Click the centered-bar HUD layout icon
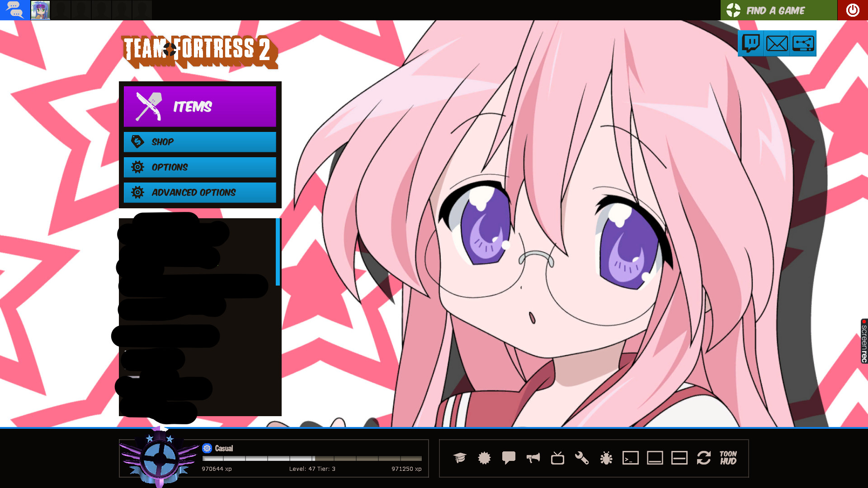The height and width of the screenshot is (488, 868). (x=679, y=458)
